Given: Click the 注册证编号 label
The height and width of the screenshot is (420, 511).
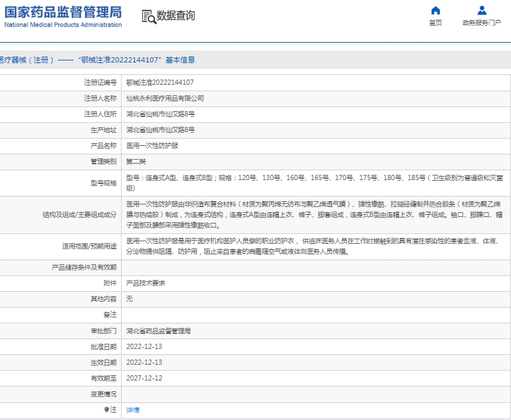Looking at the screenshot, I should 100,83.
